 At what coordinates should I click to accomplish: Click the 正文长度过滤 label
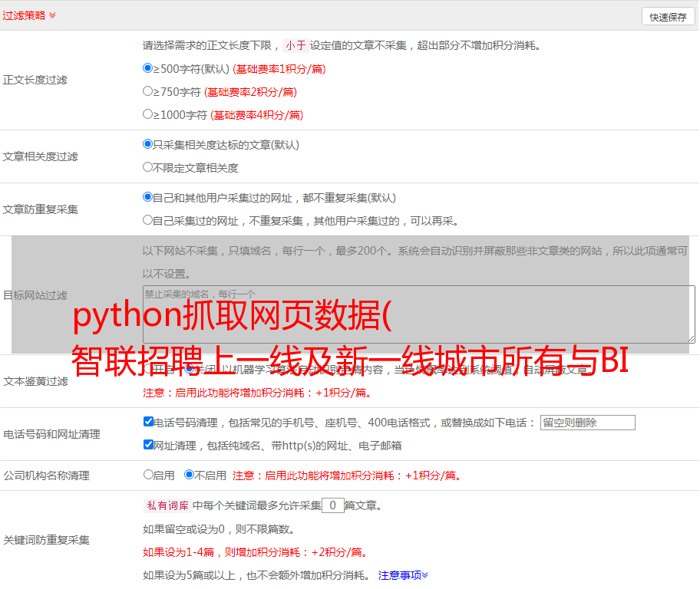click(35, 80)
